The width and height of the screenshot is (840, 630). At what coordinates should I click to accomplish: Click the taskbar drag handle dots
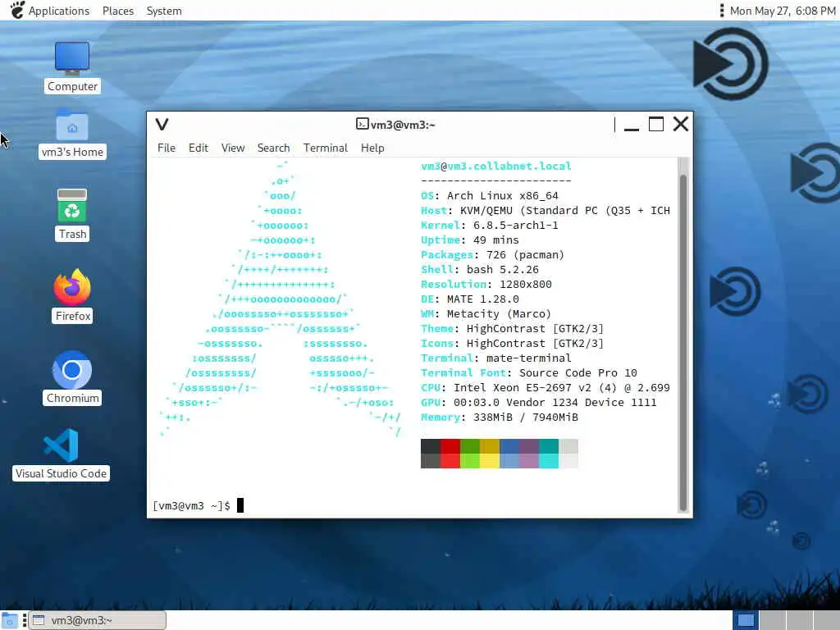(x=25, y=620)
